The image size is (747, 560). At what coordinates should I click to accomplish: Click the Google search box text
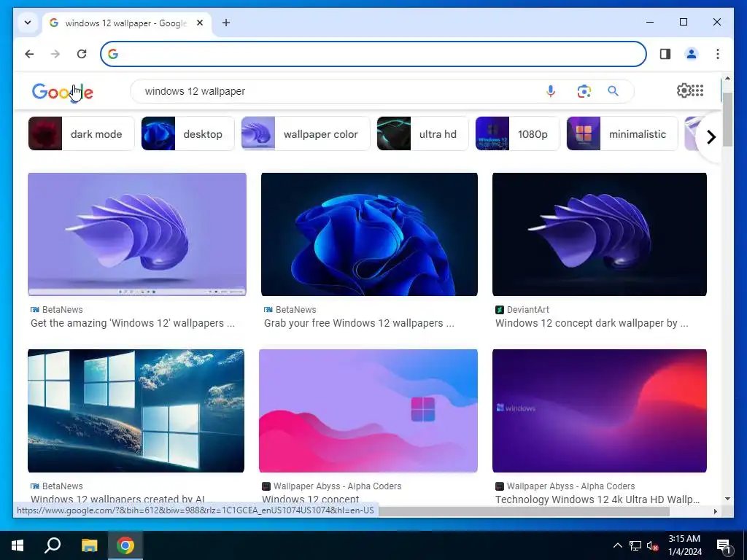coord(195,91)
